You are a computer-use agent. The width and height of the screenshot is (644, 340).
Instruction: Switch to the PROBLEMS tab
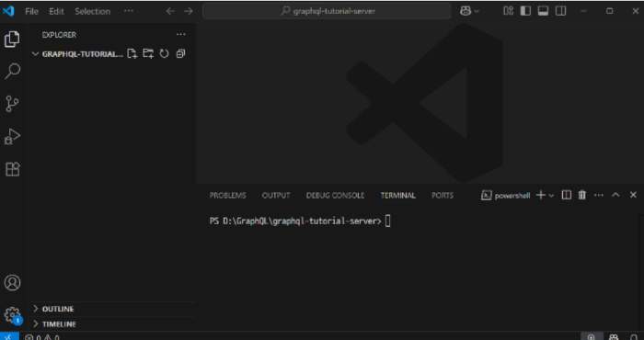[227, 196]
